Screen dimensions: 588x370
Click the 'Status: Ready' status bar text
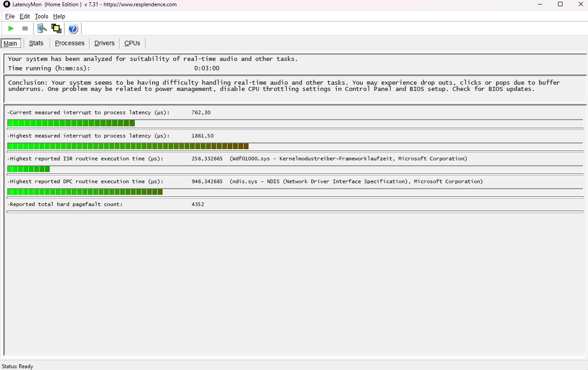17,366
